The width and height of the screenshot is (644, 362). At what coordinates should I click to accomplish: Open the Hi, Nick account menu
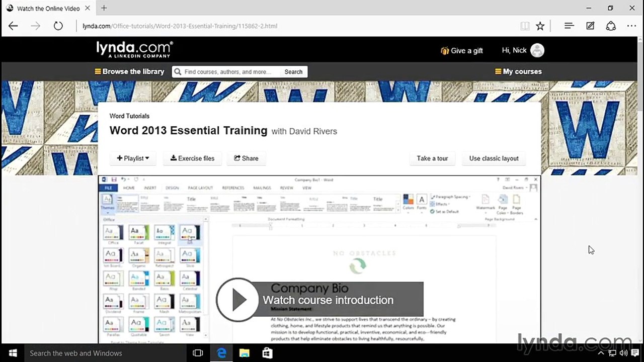pyautogui.click(x=514, y=50)
